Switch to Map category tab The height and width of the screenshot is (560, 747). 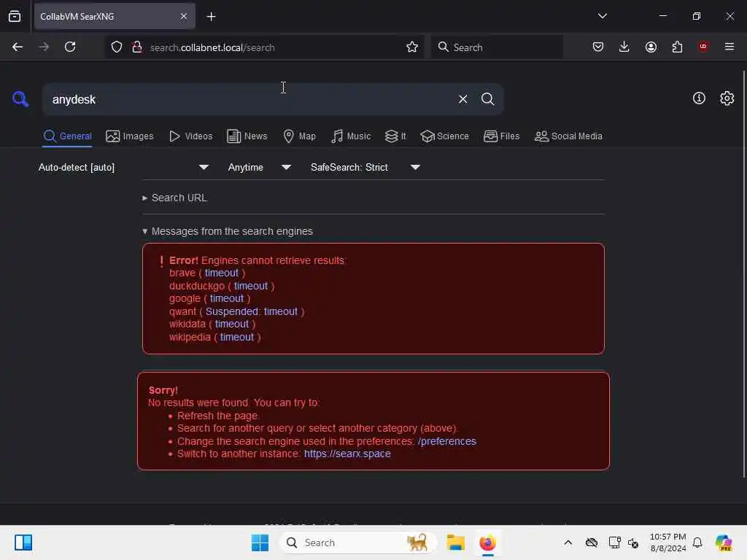[299, 136]
